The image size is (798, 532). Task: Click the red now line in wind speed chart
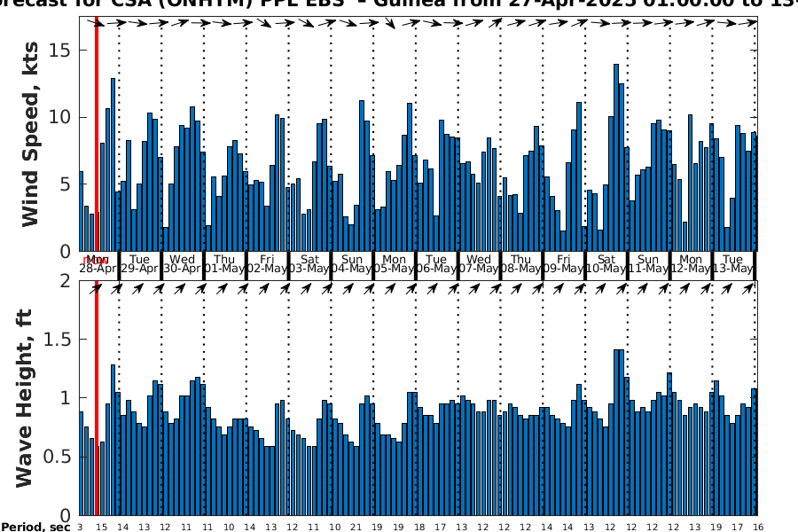(96, 133)
